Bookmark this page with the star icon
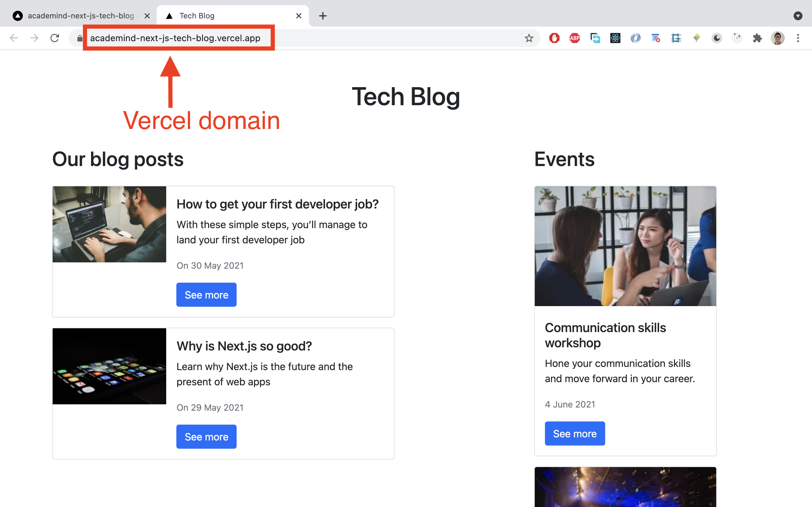The width and height of the screenshot is (812, 507). tap(529, 38)
